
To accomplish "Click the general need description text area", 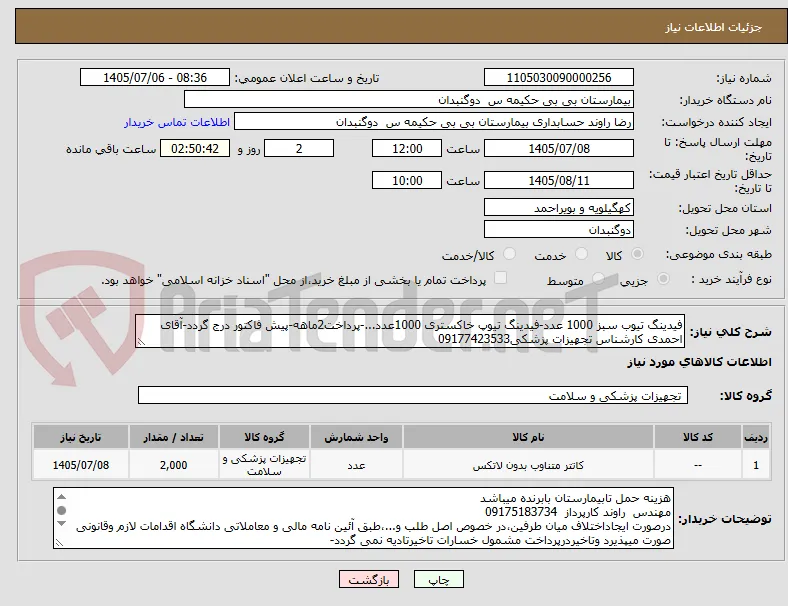I will click(x=410, y=332).
